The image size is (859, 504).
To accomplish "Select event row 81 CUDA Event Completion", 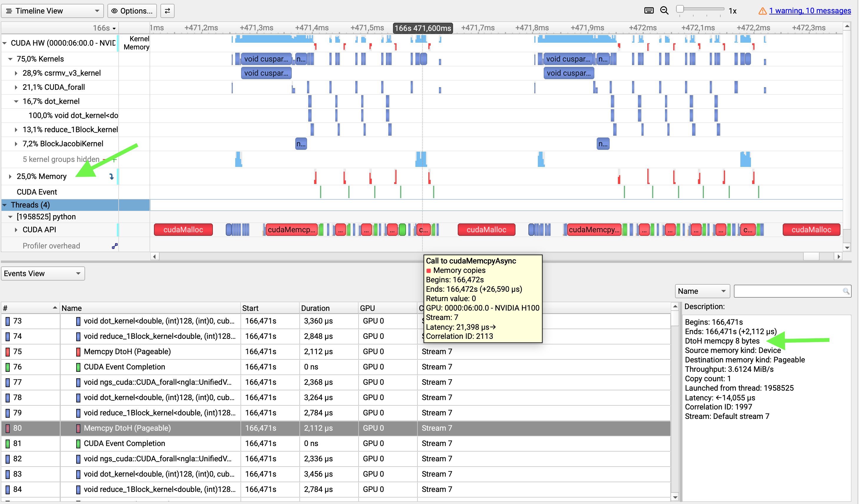I will tap(336, 444).
